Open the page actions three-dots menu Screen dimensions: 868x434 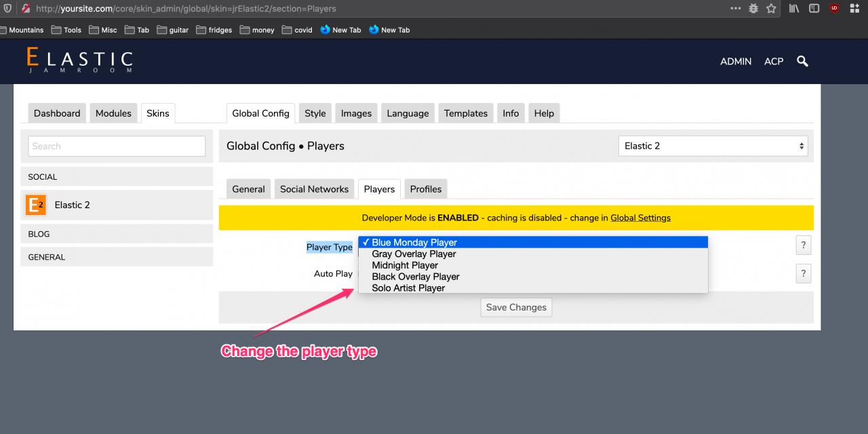coord(736,9)
